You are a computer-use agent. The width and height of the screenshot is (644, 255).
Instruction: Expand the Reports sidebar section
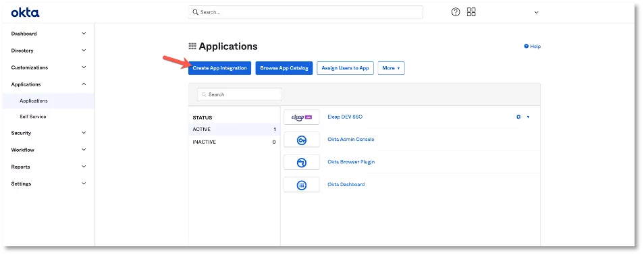(x=84, y=167)
